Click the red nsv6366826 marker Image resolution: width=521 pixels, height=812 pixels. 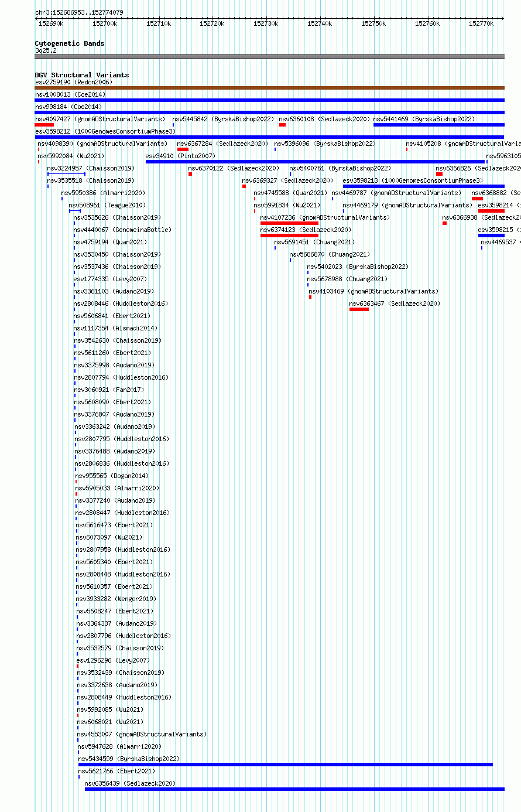[439, 174]
